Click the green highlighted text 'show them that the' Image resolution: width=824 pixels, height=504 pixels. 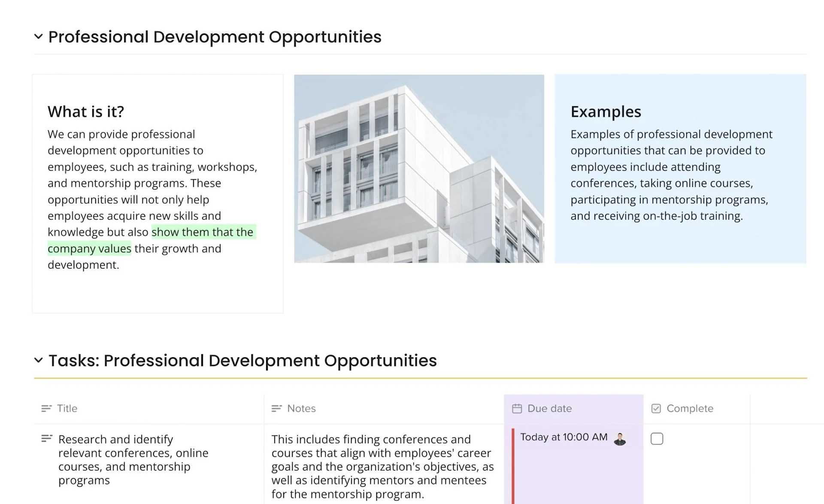pyautogui.click(x=203, y=232)
